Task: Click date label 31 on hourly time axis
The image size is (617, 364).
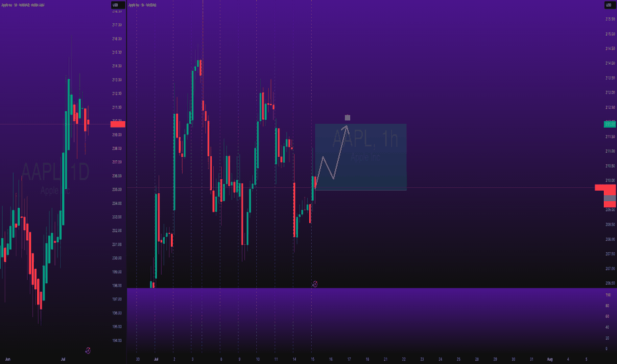Action: (x=532, y=359)
